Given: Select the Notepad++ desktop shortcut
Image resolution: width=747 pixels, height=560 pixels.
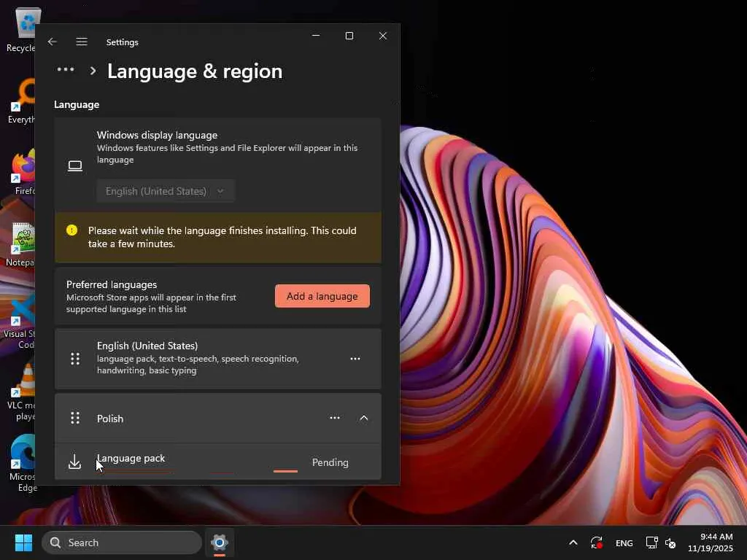Looking at the screenshot, I should click(21, 244).
